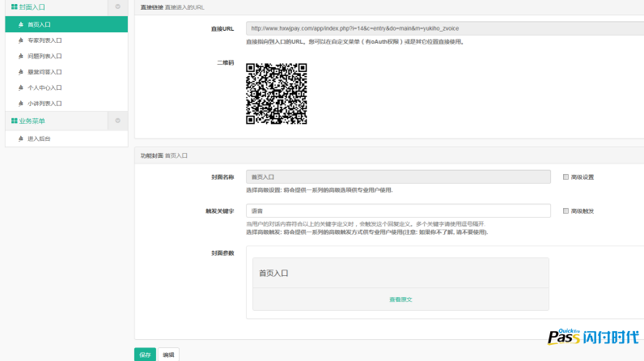Click the 编辑 button
Viewport: 644px width, 361px height.
(168, 355)
